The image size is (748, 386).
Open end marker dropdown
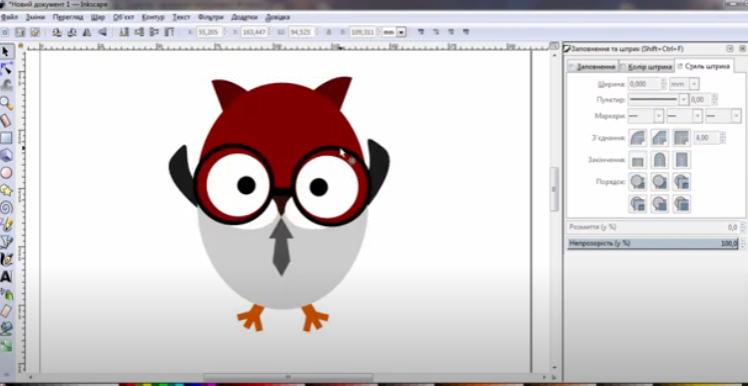coord(723,115)
